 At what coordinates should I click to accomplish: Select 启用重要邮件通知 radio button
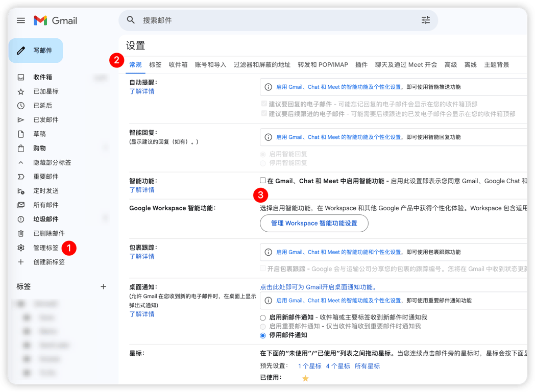tap(263, 327)
